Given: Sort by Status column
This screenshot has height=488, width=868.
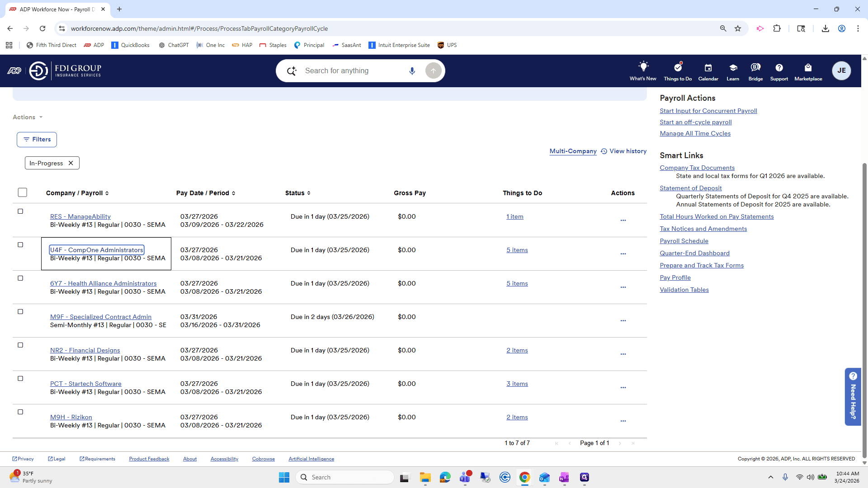Looking at the screenshot, I should 298,193.
